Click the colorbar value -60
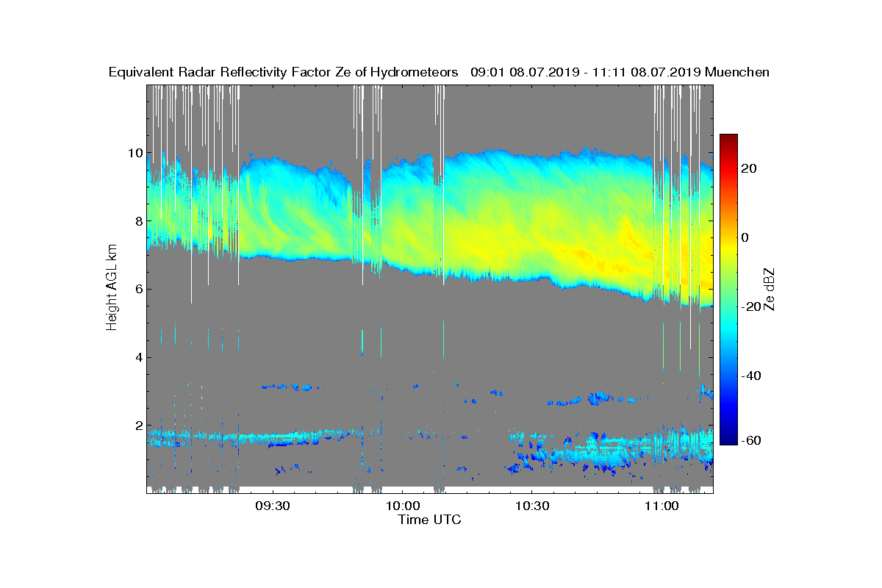Image resolution: width=882 pixels, height=588 pixels. point(752,440)
